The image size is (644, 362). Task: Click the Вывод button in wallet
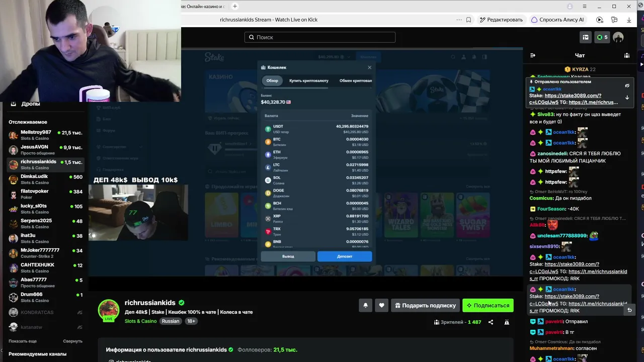pos(288,256)
